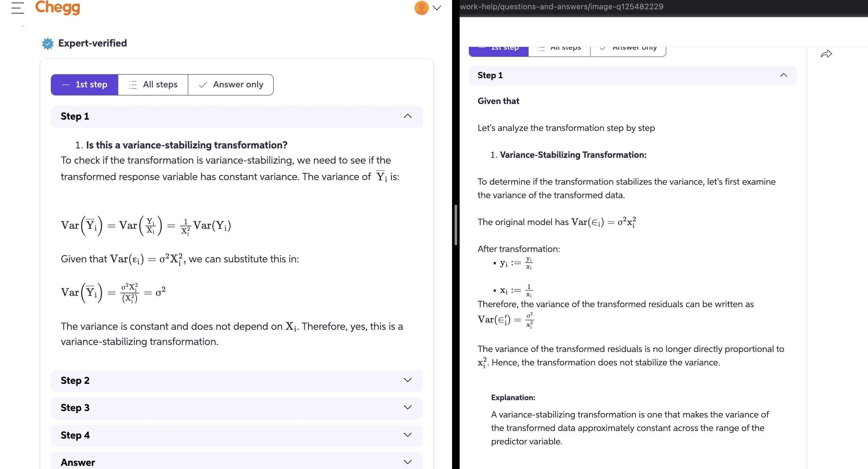Click the Expert-verified badge icon
This screenshot has width=868, height=469.
pyautogui.click(x=48, y=43)
